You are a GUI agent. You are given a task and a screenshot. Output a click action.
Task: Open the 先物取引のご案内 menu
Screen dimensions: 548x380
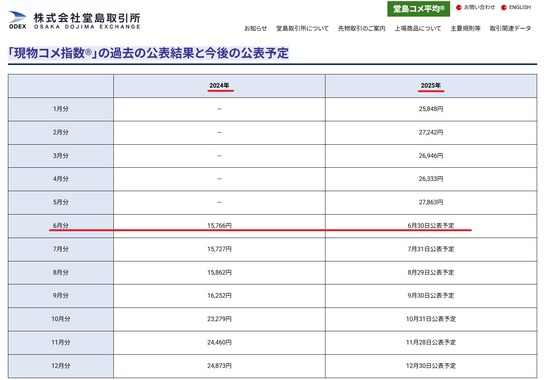pos(361,28)
